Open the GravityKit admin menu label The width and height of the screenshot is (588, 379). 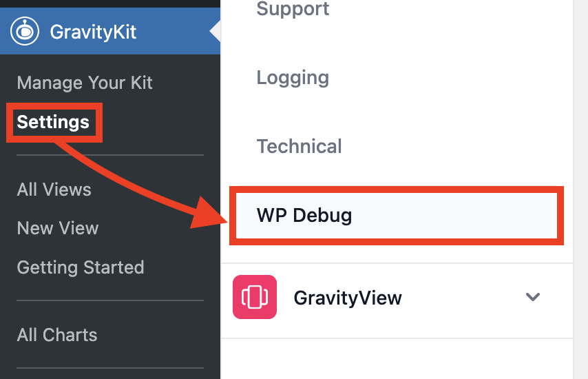click(93, 32)
